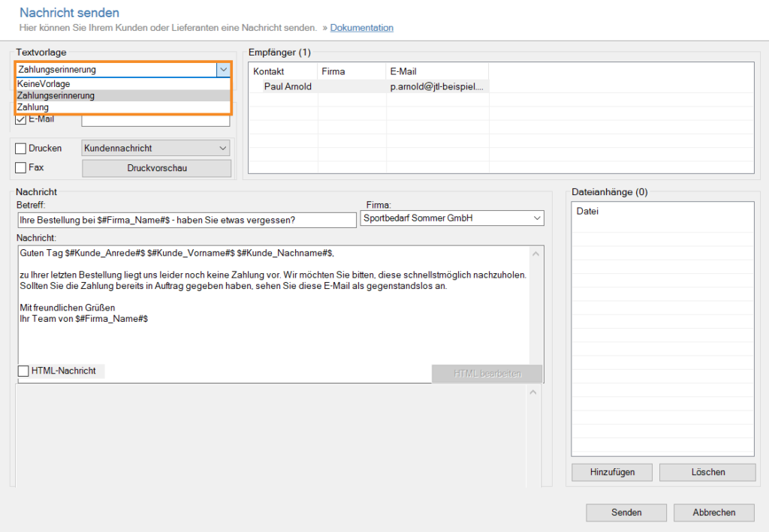Click the E-Mail column header
Screen dimensions: 769x532
click(x=403, y=71)
